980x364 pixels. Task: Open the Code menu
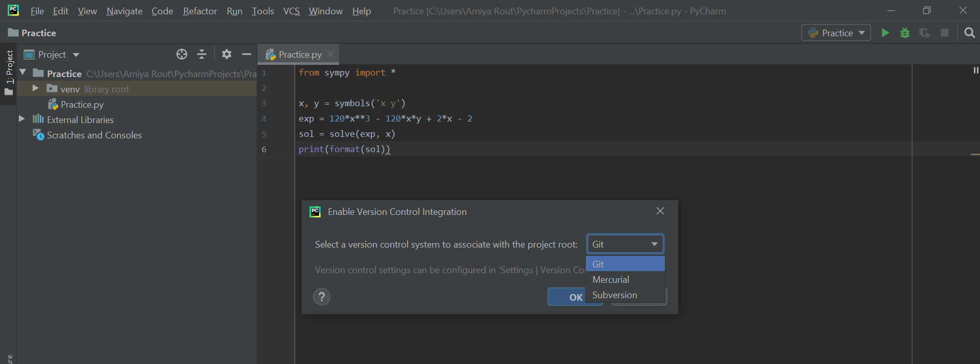pyautogui.click(x=162, y=11)
